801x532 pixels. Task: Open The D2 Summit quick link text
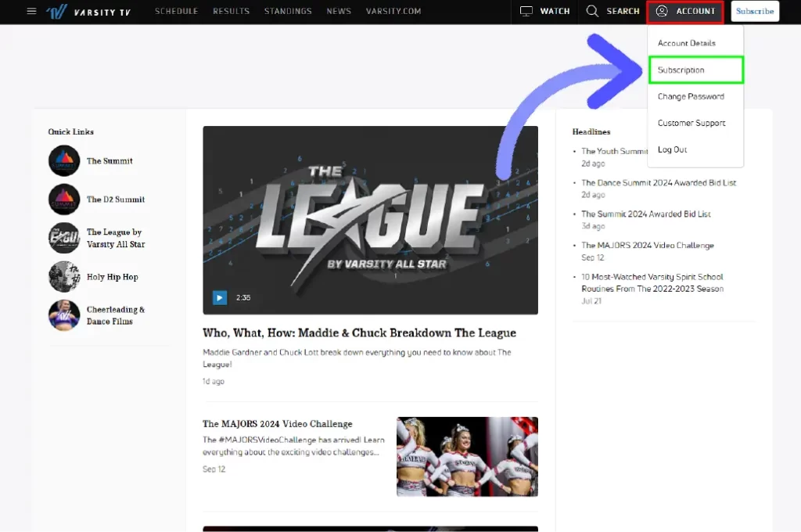click(116, 199)
